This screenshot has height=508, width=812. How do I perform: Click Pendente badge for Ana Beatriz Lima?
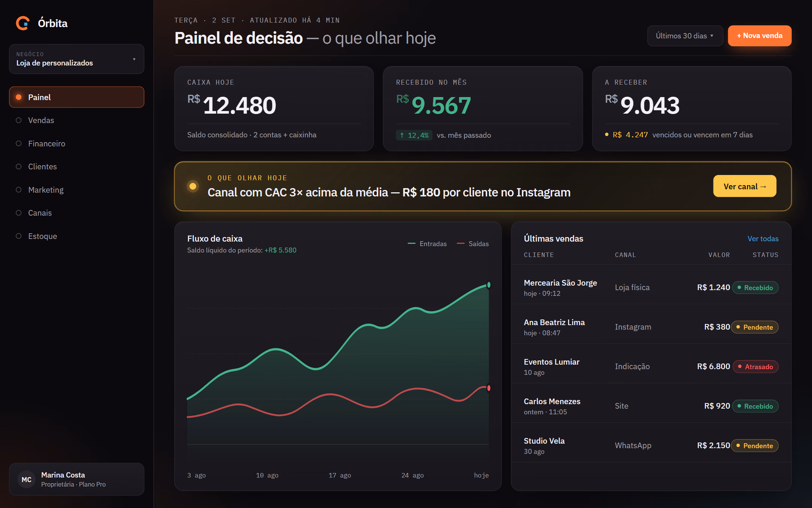point(755,327)
